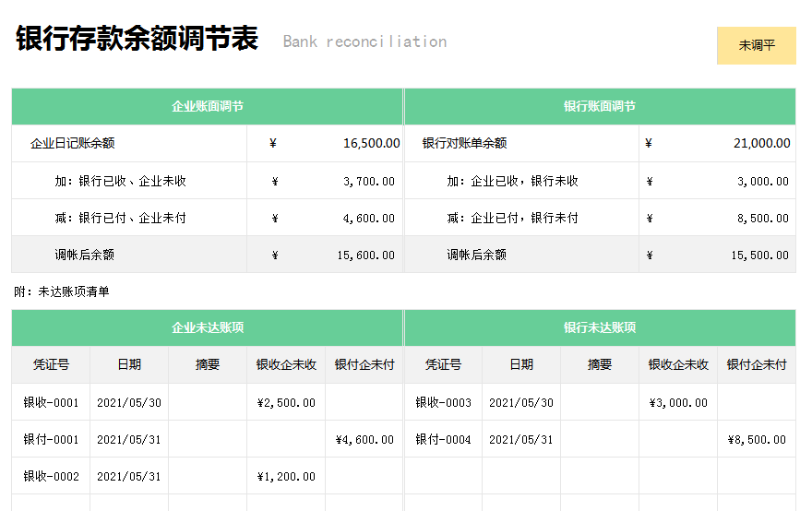Click the 银行未达账项 section header
812x511 pixels.
click(x=600, y=327)
